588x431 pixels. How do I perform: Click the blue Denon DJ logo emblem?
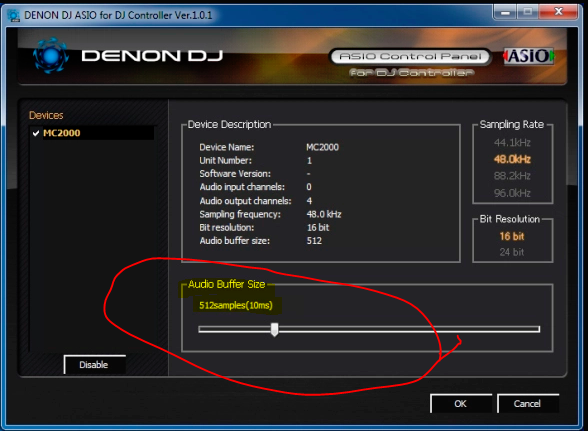51,56
